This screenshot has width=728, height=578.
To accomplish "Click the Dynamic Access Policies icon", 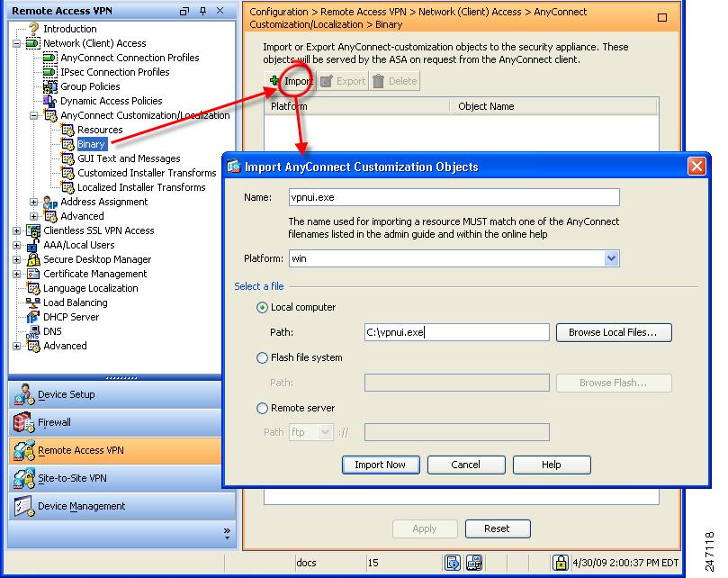I will point(49,101).
